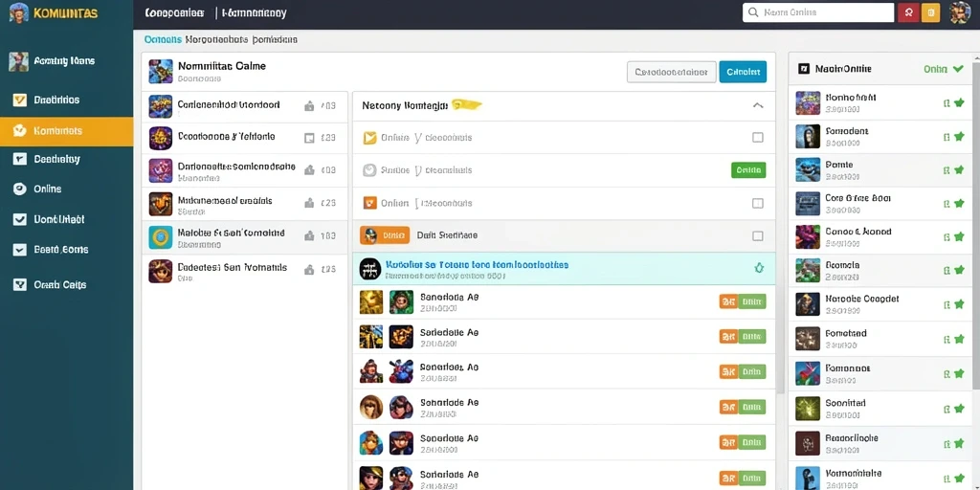980x490 pixels.
Task: Open the green Onhn dropdown in the right panel
Action: pos(943,69)
